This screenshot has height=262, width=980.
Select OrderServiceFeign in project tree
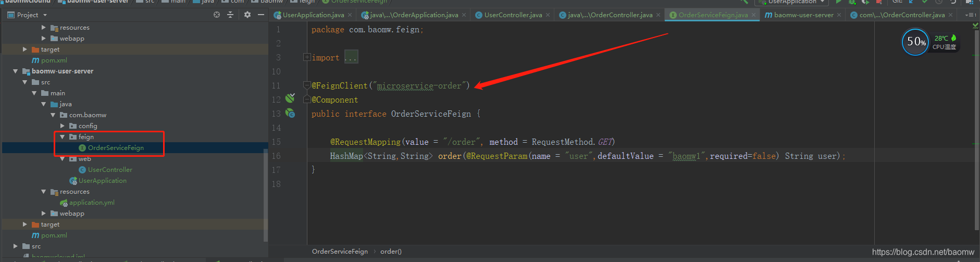click(116, 148)
